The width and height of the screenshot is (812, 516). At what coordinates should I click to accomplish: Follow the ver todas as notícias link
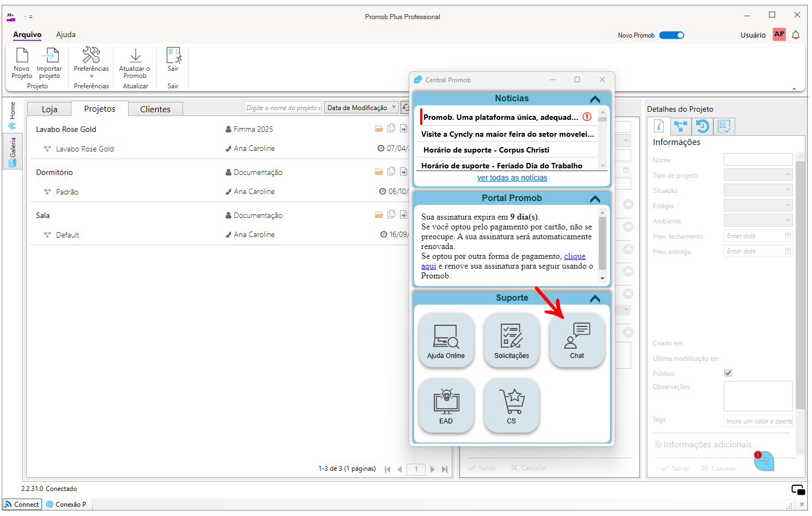click(512, 178)
